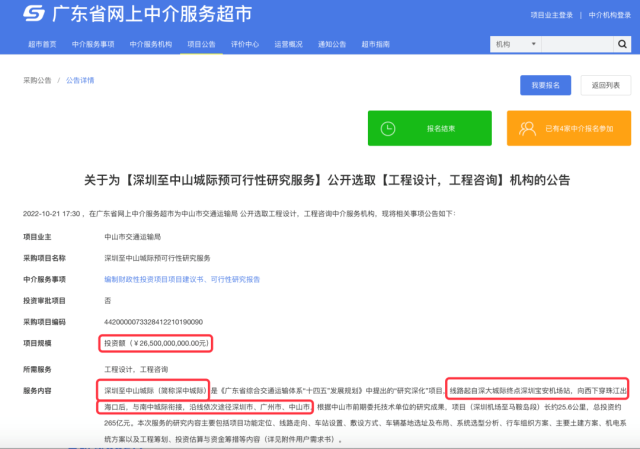640x449 pixels.
Task: Click the 投资审批项目 field label
Action: [x=44, y=301]
